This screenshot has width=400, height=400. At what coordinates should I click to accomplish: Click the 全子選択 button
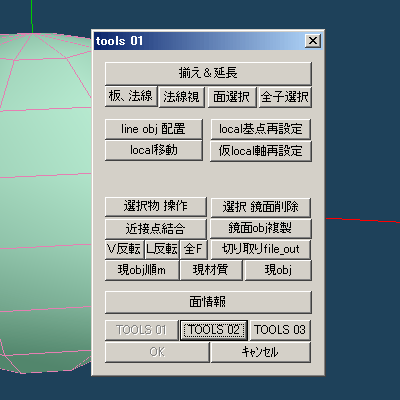(x=285, y=97)
